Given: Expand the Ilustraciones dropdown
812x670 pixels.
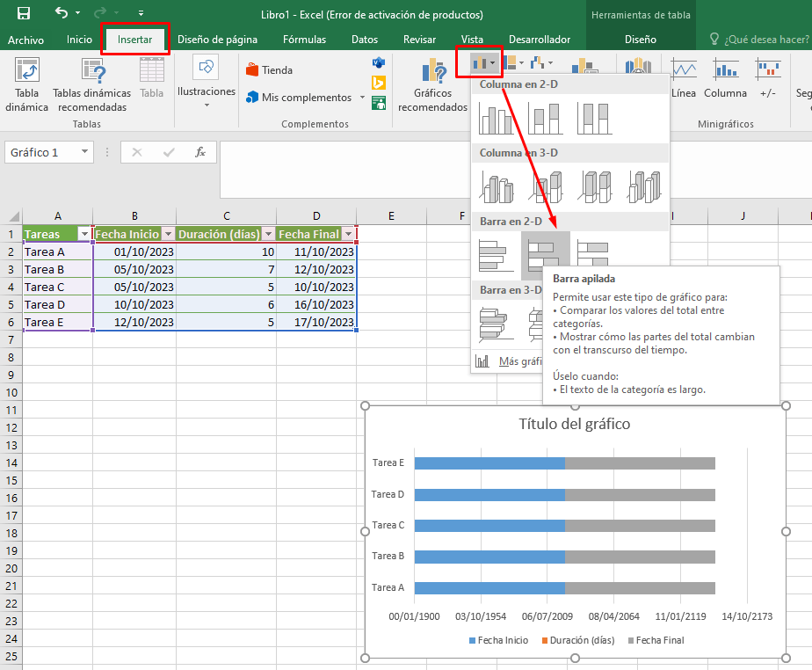Looking at the screenshot, I should [207, 106].
